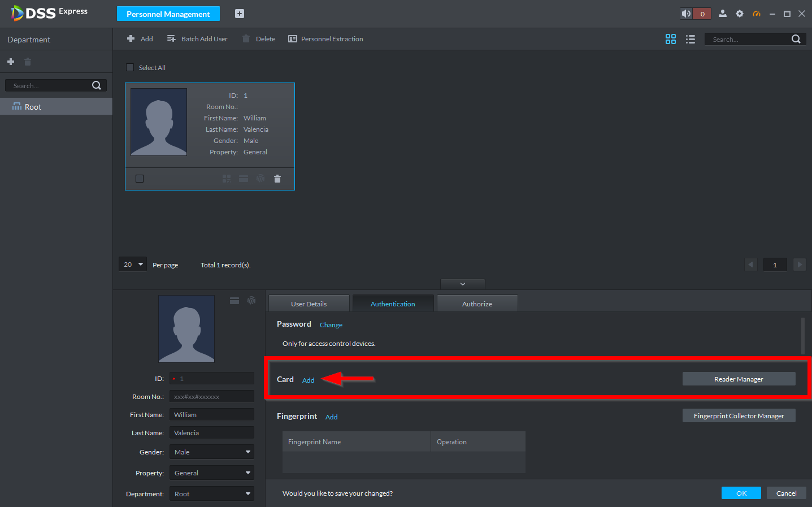Click the card icon on William's card
This screenshot has width=812, height=507.
coord(244,179)
